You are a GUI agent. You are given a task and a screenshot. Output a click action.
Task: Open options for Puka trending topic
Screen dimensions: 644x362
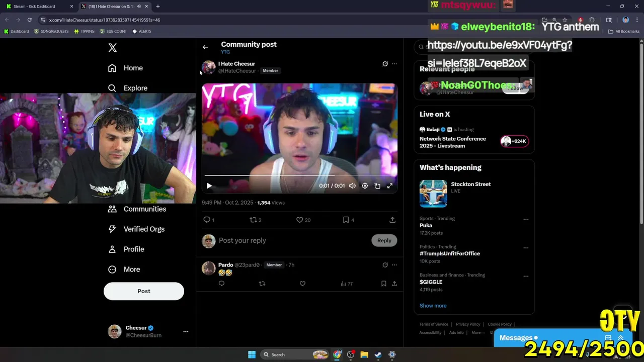coord(526,219)
